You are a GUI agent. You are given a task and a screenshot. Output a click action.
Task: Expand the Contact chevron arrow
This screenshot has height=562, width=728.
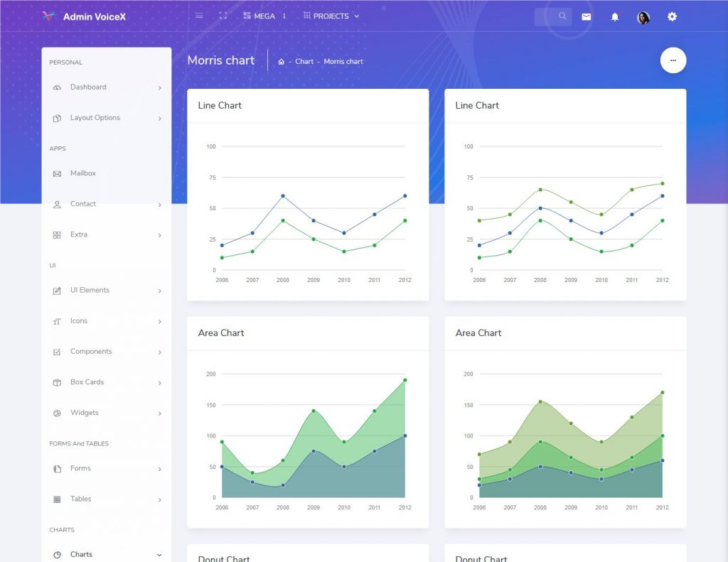[160, 205]
